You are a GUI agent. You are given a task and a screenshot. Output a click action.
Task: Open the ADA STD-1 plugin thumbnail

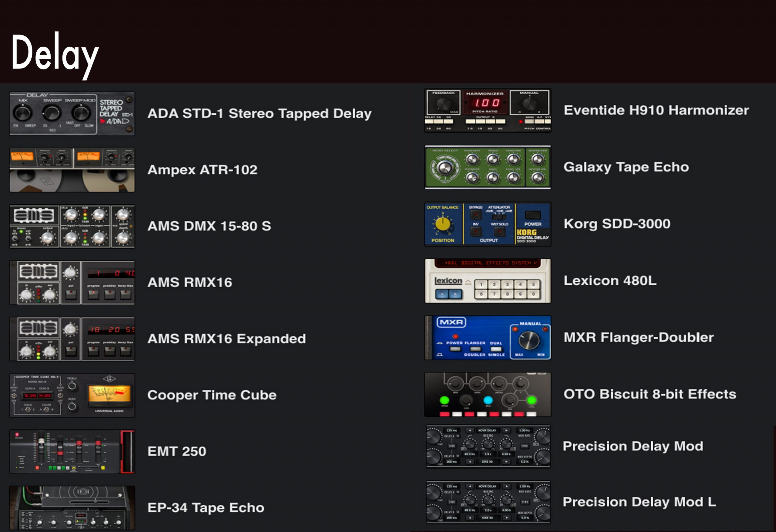(72, 114)
